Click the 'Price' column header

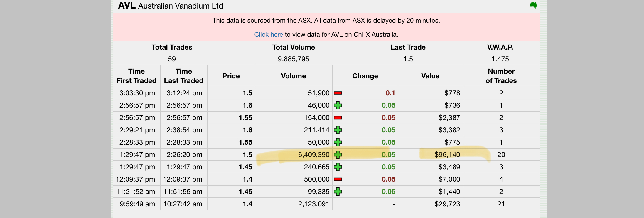point(231,76)
